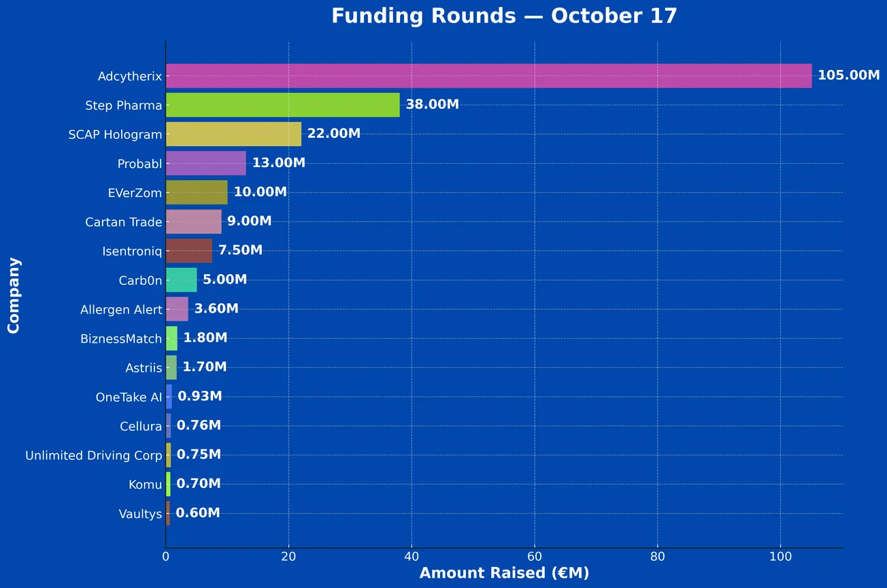Select the Allergen Alert axis label
This screenshot has height=588, width=887.
pos(121,310)
